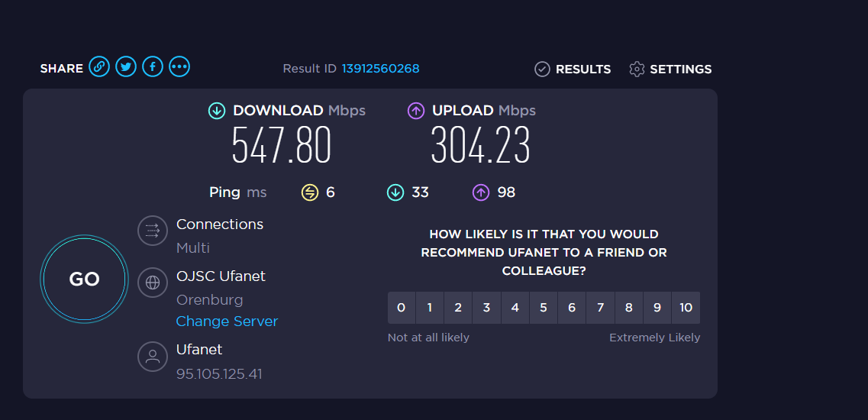Click the Ufanet user profile icon
This screenshot has width=868, height=420.
point(152,356)
